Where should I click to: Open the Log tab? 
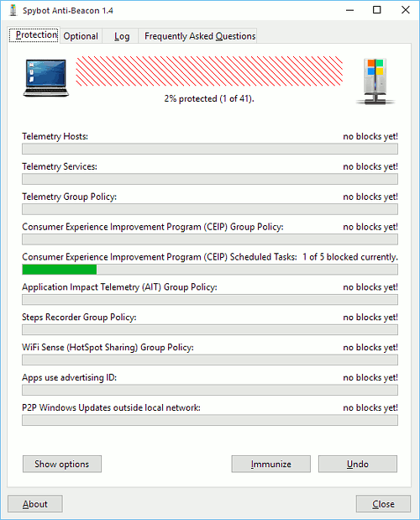(122, 36)
